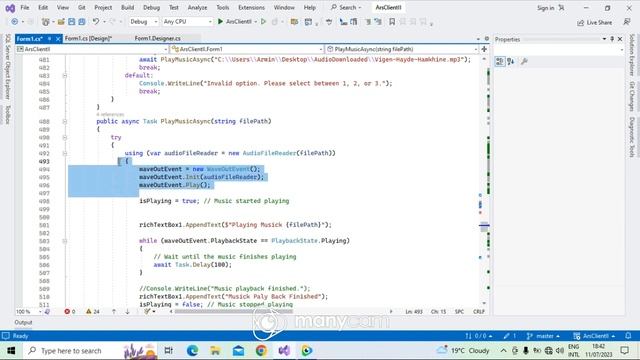Click the Alphabetical sort icon in Properties

point(511,62)
